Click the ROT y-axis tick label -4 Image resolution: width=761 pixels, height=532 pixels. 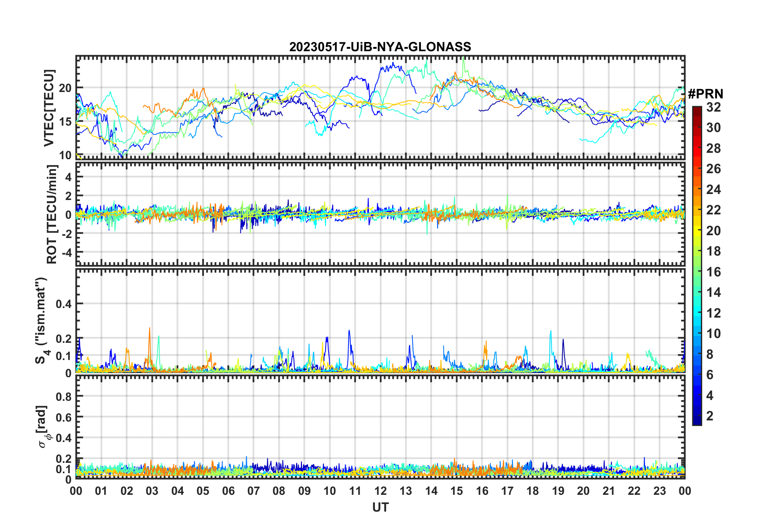tap(66, 252)
